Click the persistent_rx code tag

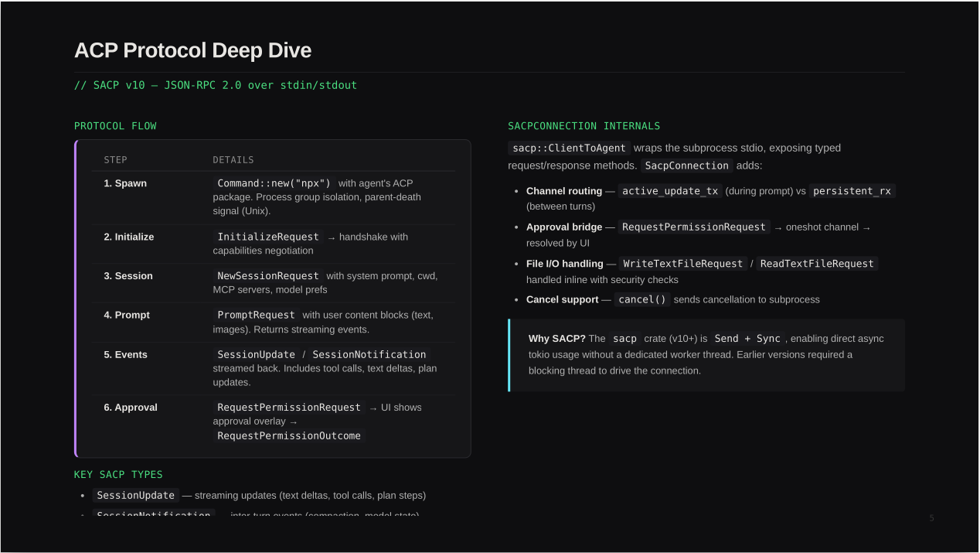click(x=852, y=191)
